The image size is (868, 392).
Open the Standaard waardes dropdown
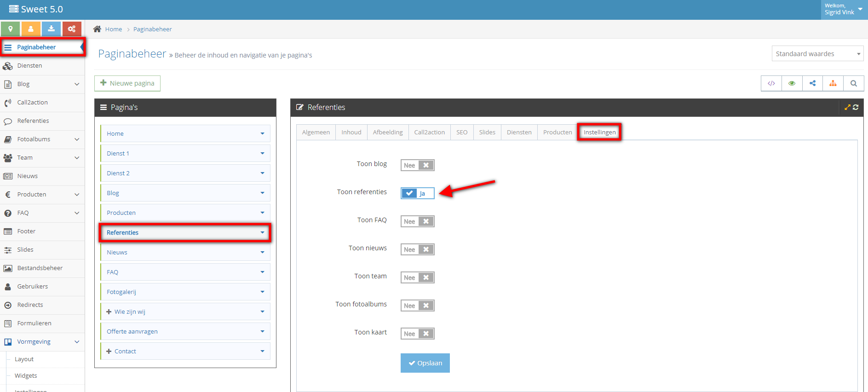click(817, 54)
